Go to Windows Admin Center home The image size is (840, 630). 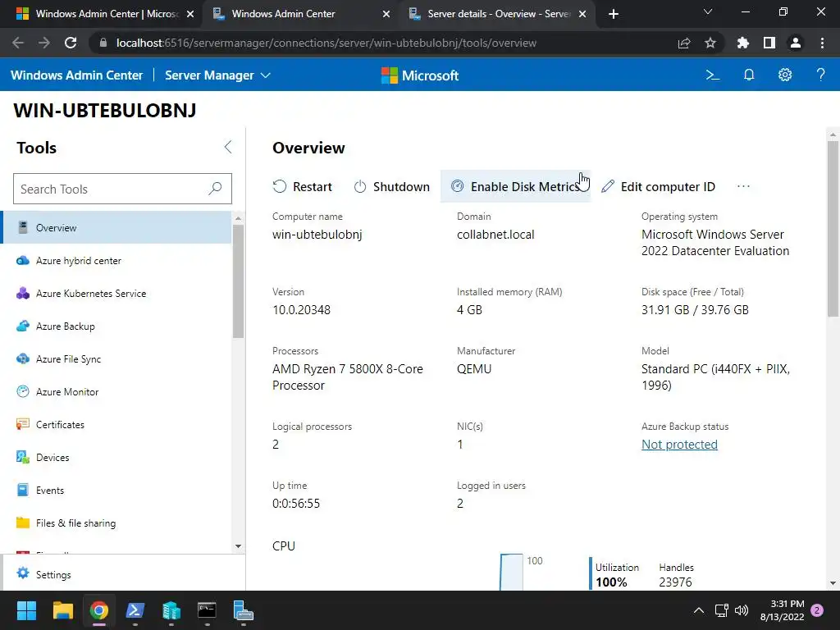[x=76, y=75]
